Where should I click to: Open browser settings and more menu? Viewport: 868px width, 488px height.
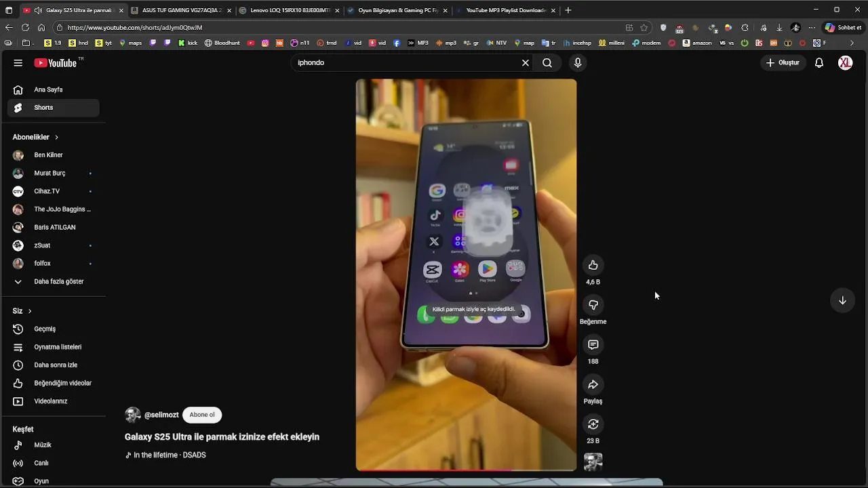point(812,28)
